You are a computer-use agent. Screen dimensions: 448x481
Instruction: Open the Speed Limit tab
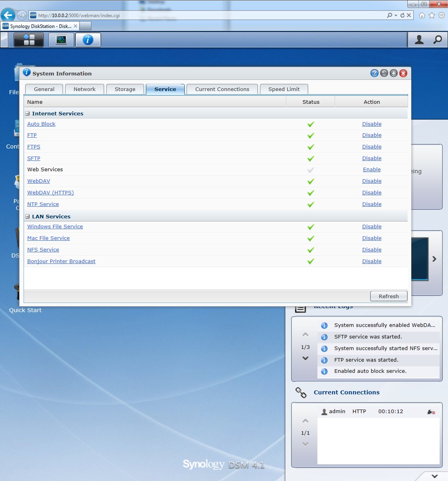click(x=284, y=89)
